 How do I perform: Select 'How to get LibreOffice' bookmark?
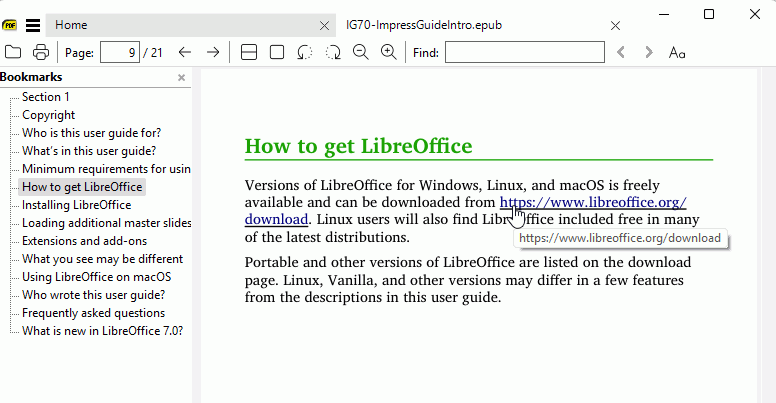[82, 187]
